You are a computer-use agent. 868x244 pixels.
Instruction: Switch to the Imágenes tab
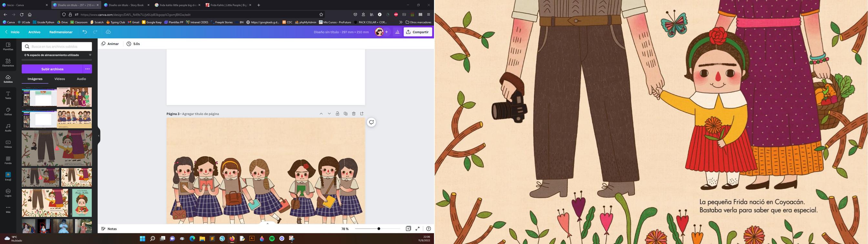pos(35,79)
